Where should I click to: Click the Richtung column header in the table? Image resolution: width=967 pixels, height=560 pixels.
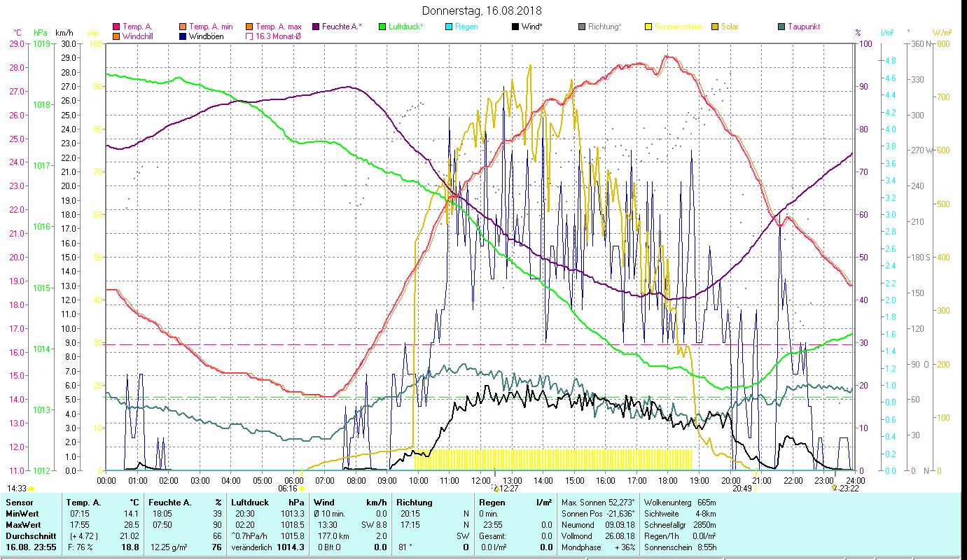(414, 503)
